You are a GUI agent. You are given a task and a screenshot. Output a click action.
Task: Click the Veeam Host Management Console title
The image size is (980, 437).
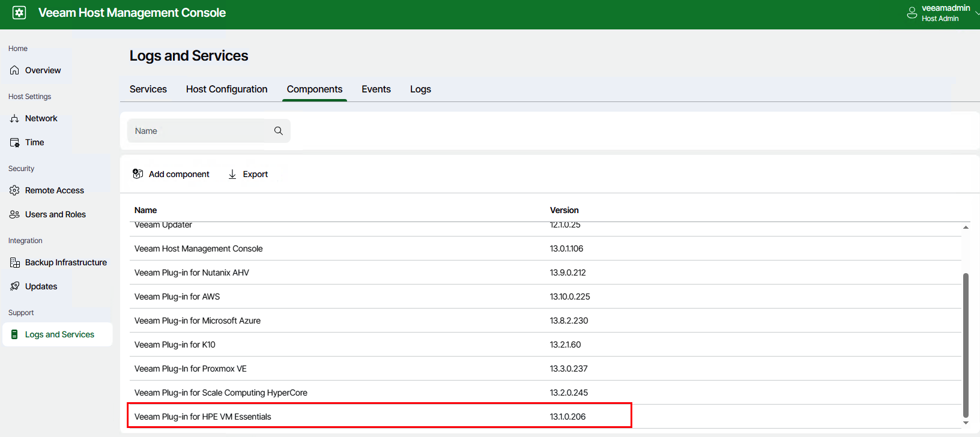point(132,13)
